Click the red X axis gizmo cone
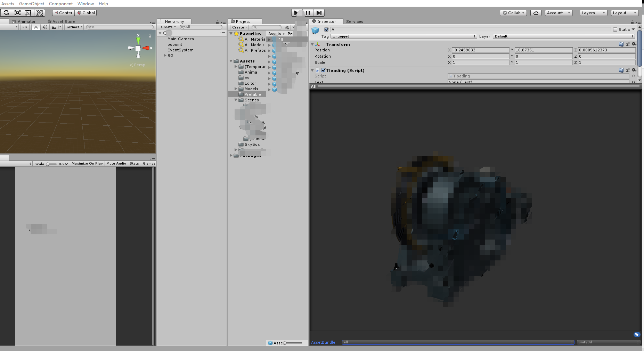644x351 pixels. tap(146, 48)
